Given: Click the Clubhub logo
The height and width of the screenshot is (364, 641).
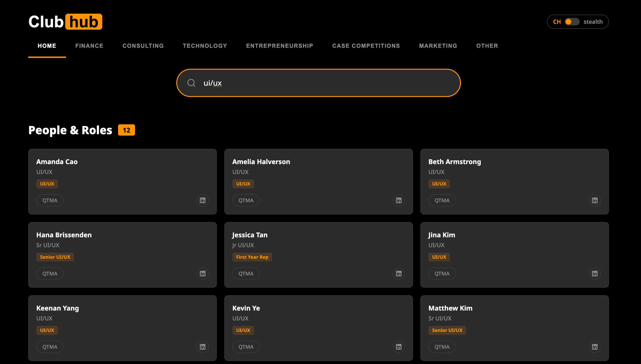Looking at the screenshot, I should 65,22.
